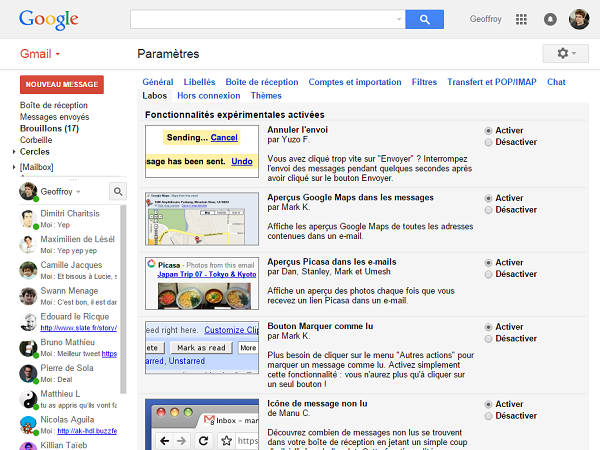This screenshot has height=450, width=600.
Task: Open Geoffroy chat status dropdown
Action: [x=78, y=192]
